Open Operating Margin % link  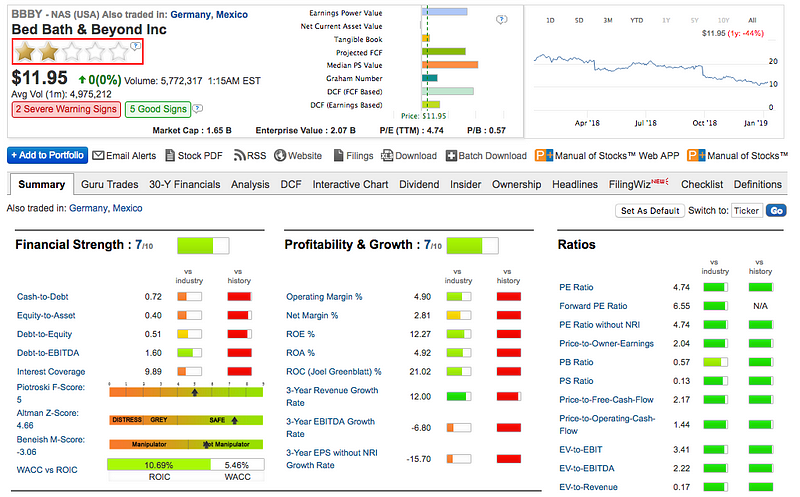click(324, 296)
